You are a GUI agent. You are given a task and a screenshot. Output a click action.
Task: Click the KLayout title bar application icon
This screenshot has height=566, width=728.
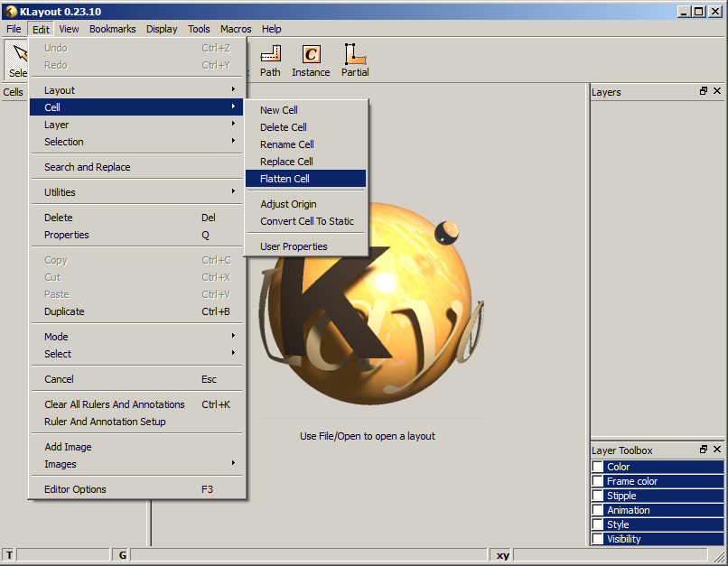coord(9,11)
